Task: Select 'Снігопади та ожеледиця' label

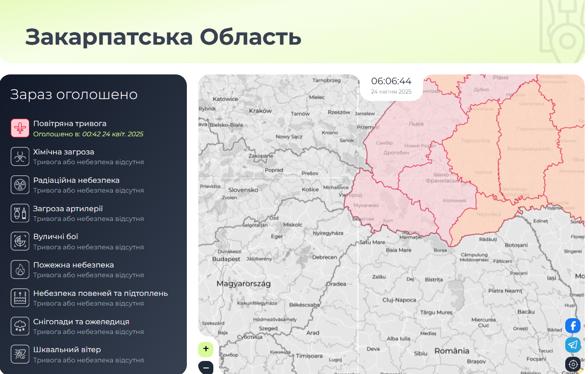Action: 81,322
